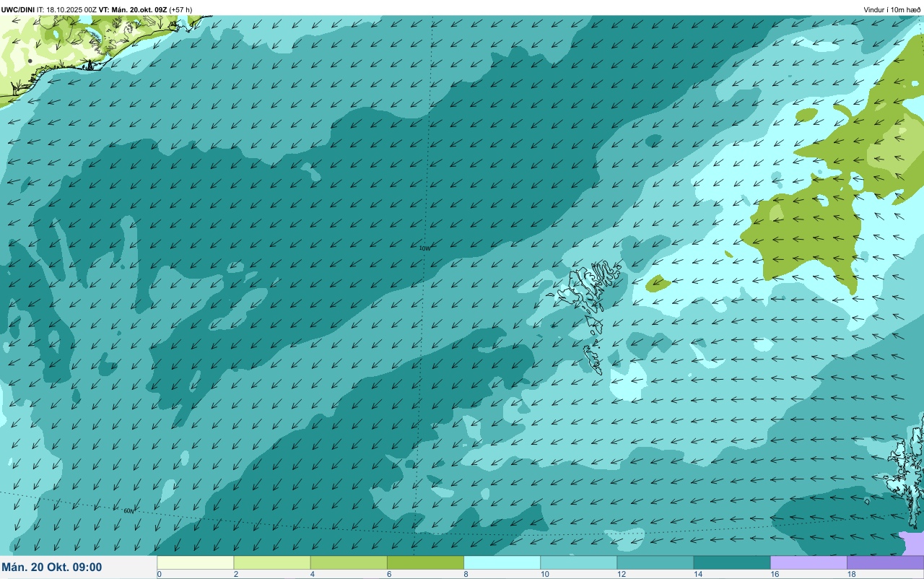This screenshot has width=924, height=579.
Task: Click the 'IT: 18.10.2025 00Z' initial time text
Action: click(x=67, y=9)
